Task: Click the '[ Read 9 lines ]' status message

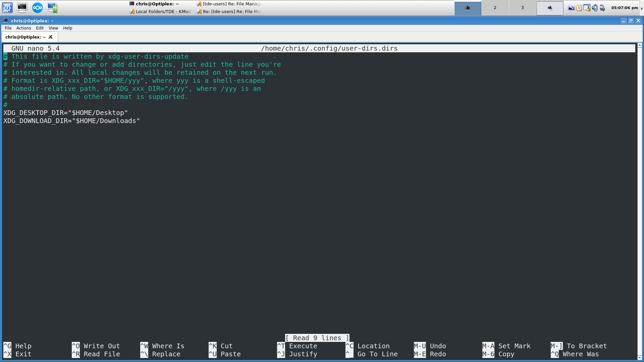Action: [x=317, y=338]
